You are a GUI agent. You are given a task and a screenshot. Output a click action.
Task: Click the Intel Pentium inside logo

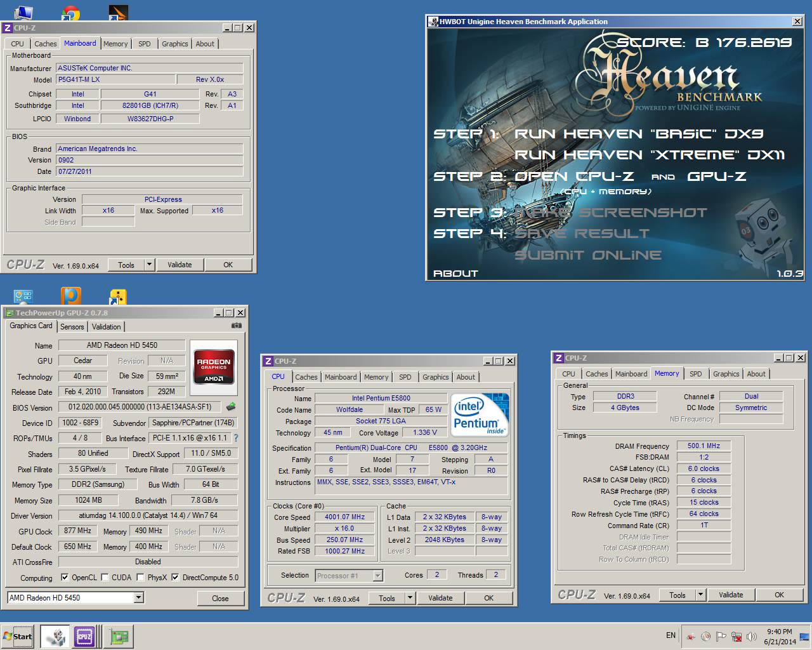tap(480, 415)
